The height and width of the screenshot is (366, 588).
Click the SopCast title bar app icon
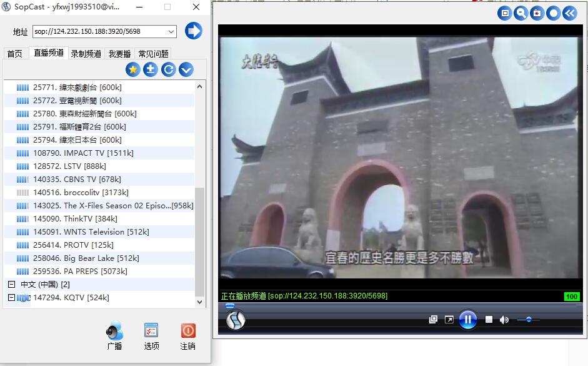(6, 7)
